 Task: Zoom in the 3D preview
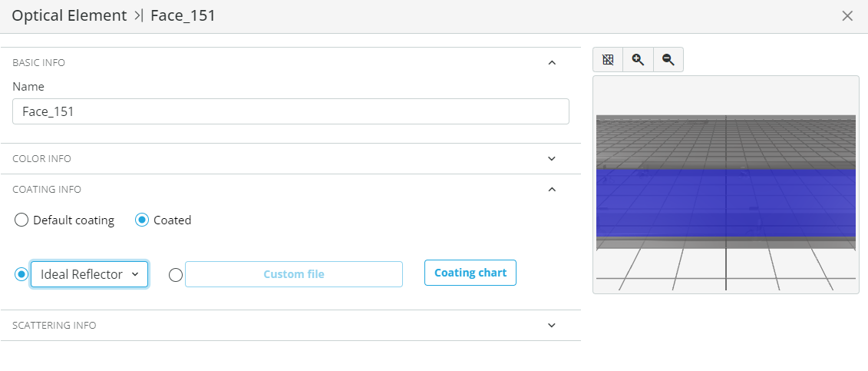[x=639, y=60]
